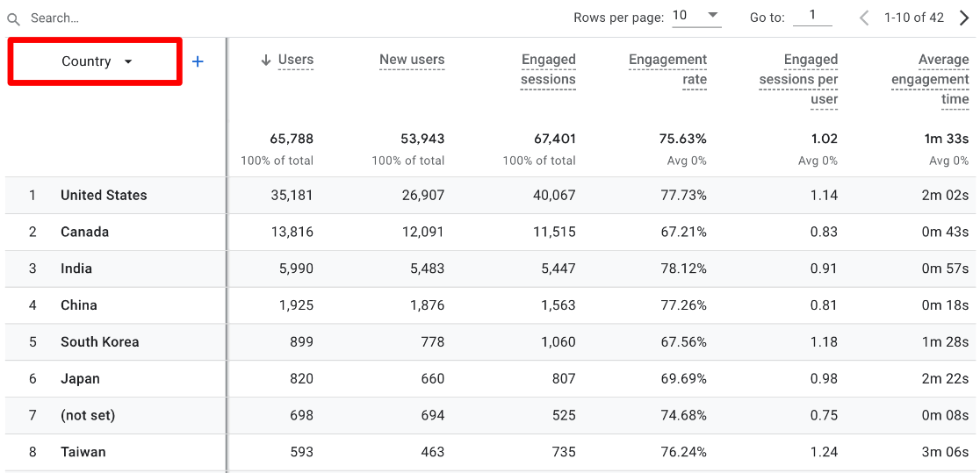Sort table by New users column
This screenshot has height=473, width=980.
pos(412,60)
